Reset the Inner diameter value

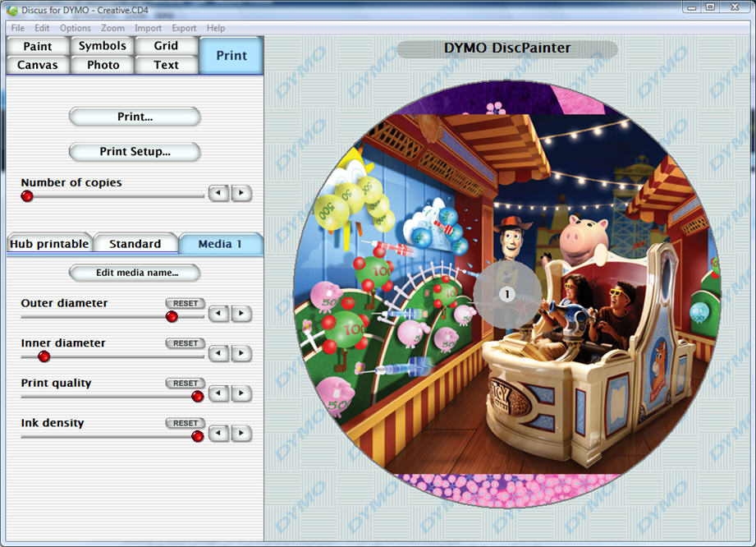pyautogui.click(x=186, y=343)
